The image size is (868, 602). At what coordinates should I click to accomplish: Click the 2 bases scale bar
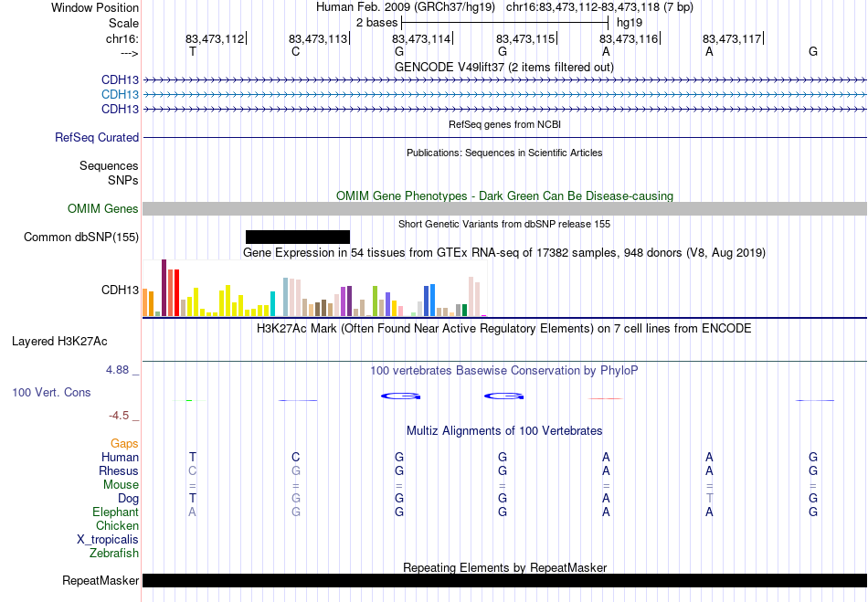pyautogui.click(x=504, y=23)
